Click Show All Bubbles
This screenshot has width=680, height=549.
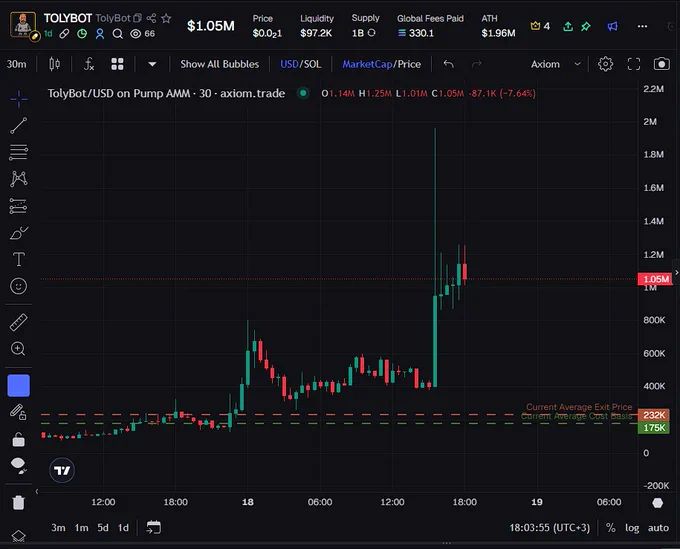pyautogui.click(x=219, y=64)
